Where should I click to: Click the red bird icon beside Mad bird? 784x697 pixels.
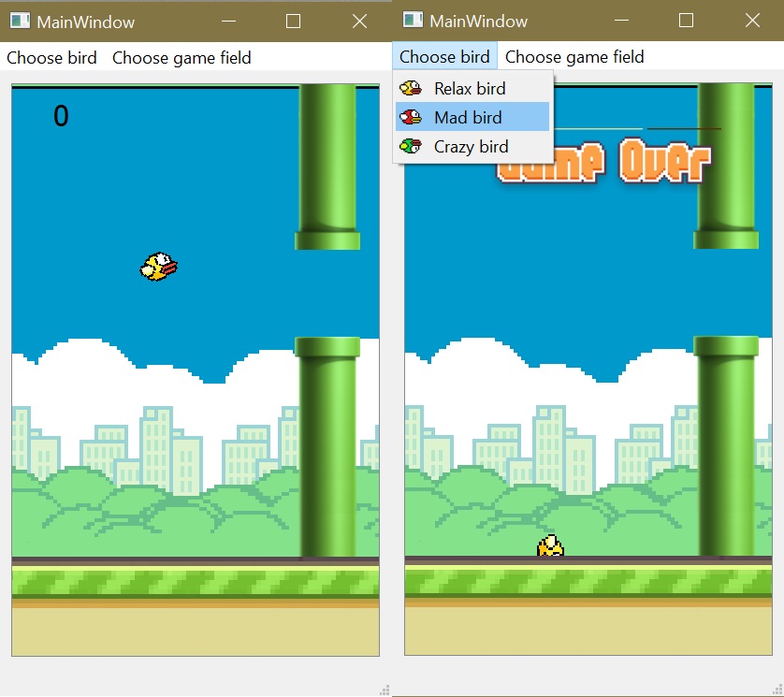click(410, 118)
